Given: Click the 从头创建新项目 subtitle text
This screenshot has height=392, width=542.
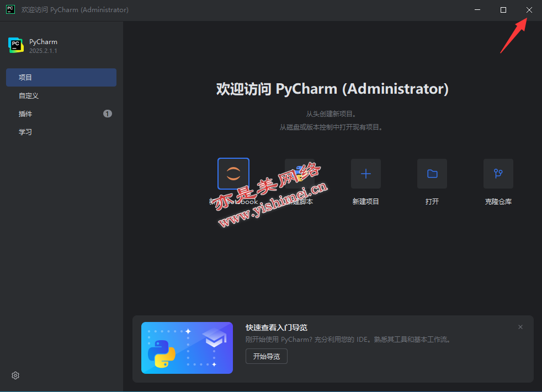Looking at the screenshot, I should (x=331, y=114).
